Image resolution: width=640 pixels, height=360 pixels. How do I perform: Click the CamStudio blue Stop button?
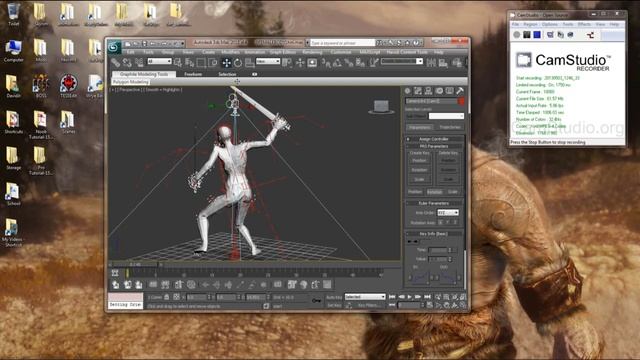[x=537, y=35]
